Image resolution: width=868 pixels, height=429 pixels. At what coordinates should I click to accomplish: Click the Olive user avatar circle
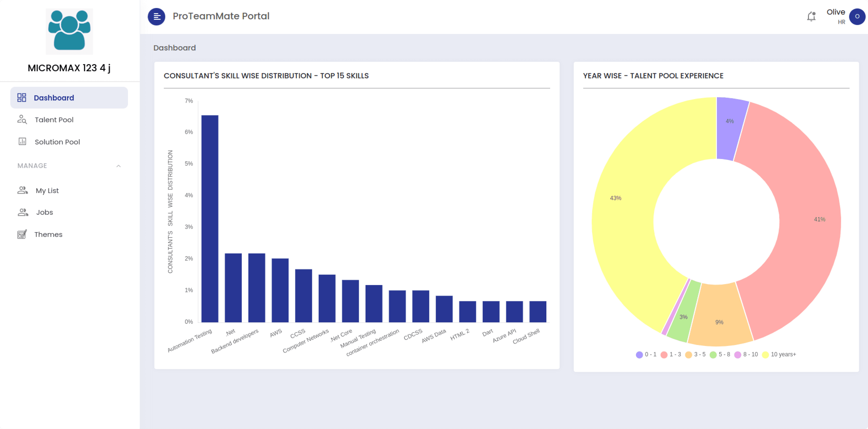tap(857, 16)
